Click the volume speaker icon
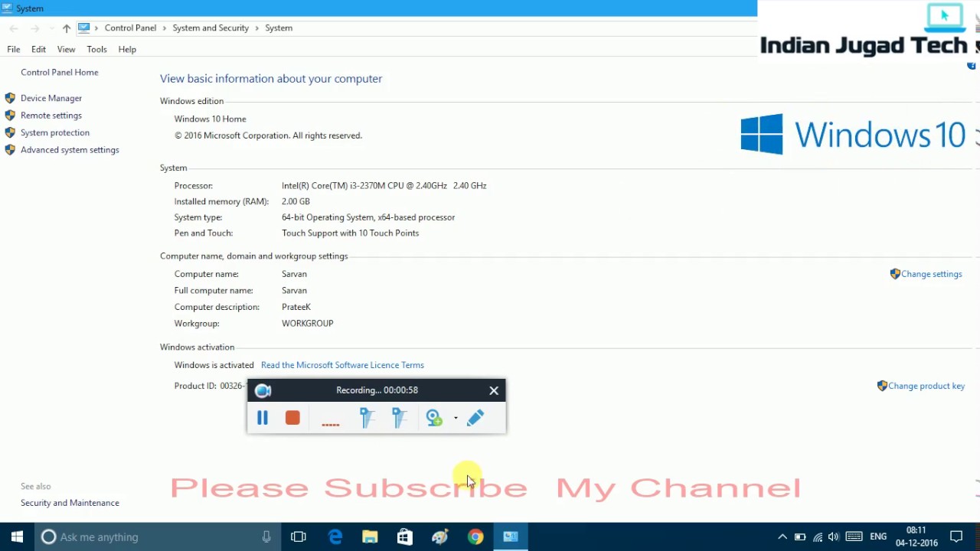Viewport: 980px width, 551px height. (834, 536)
